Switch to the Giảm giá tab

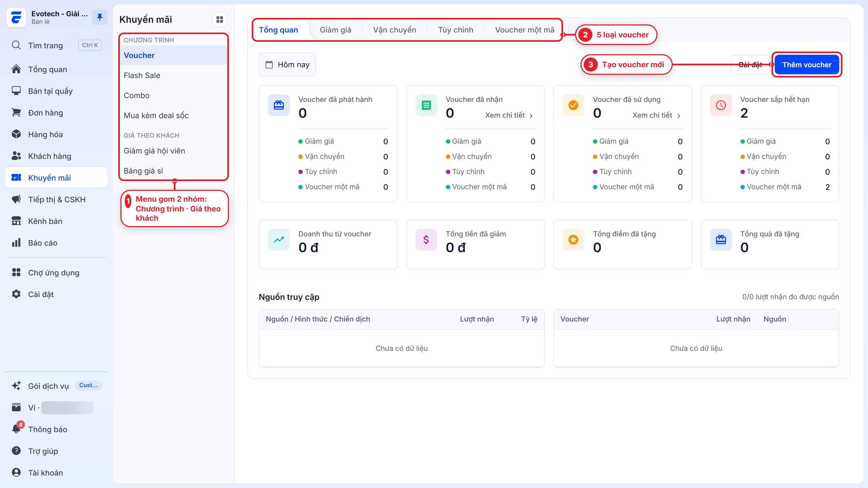pos(335,30)
